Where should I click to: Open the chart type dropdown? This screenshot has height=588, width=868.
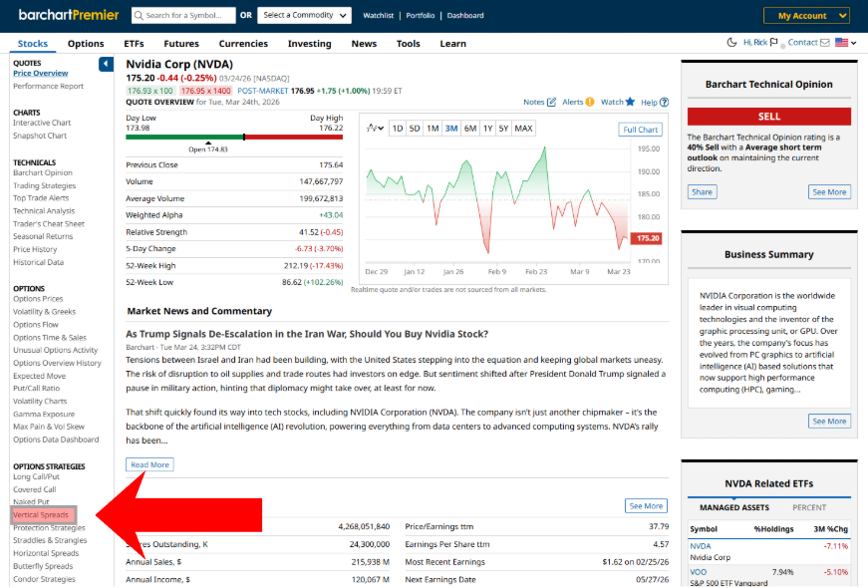click(375, 129)
